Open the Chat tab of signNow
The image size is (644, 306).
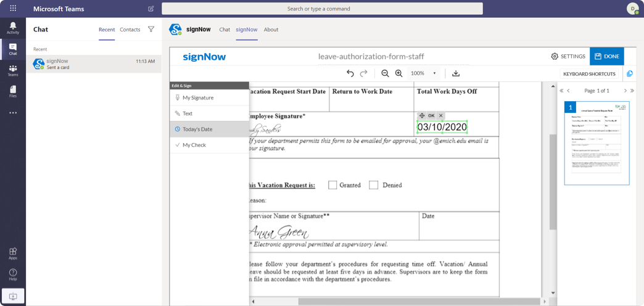click(x=225, y=30)
